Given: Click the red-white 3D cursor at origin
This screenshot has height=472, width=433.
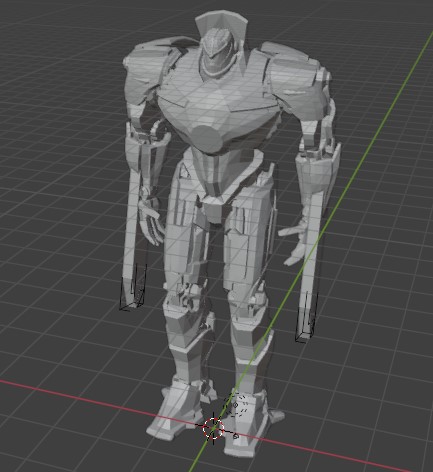Looking at the screenshot, I should point(213,429).
